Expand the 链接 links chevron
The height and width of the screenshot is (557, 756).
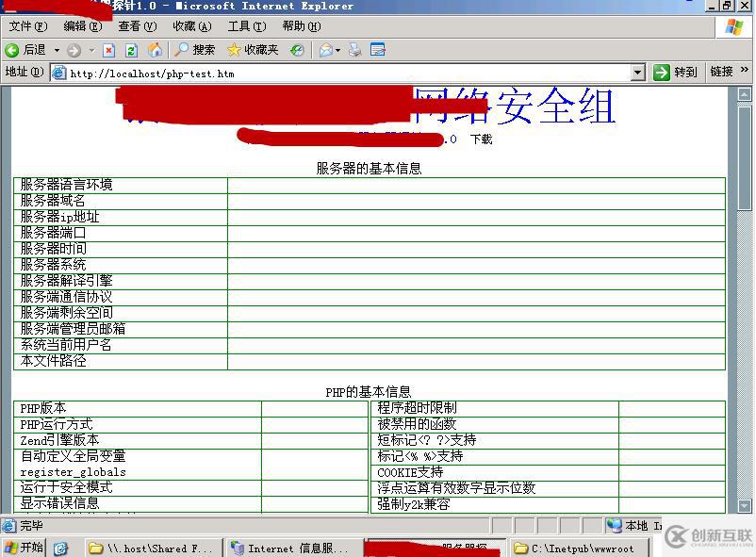pyautogui.click(x=745, y=71)
